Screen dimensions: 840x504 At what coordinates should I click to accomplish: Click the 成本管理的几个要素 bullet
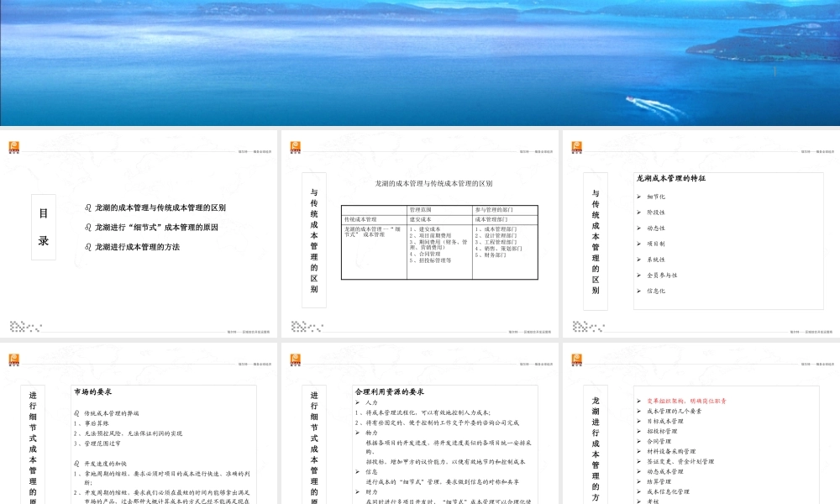(674, 412)
